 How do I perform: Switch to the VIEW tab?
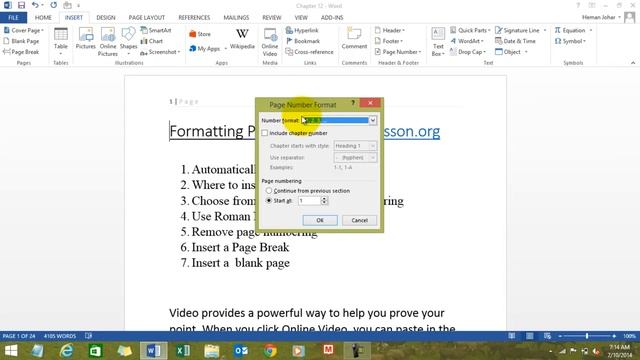coord(301,18)
